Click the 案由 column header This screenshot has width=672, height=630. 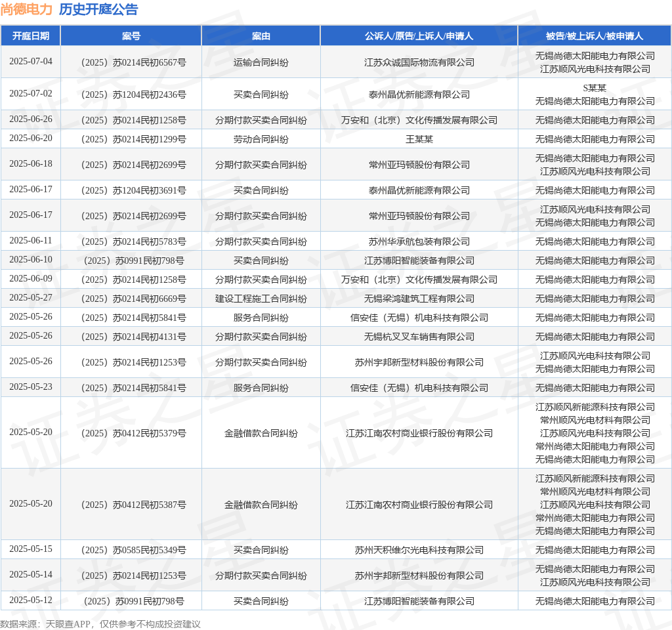[261, 36]
